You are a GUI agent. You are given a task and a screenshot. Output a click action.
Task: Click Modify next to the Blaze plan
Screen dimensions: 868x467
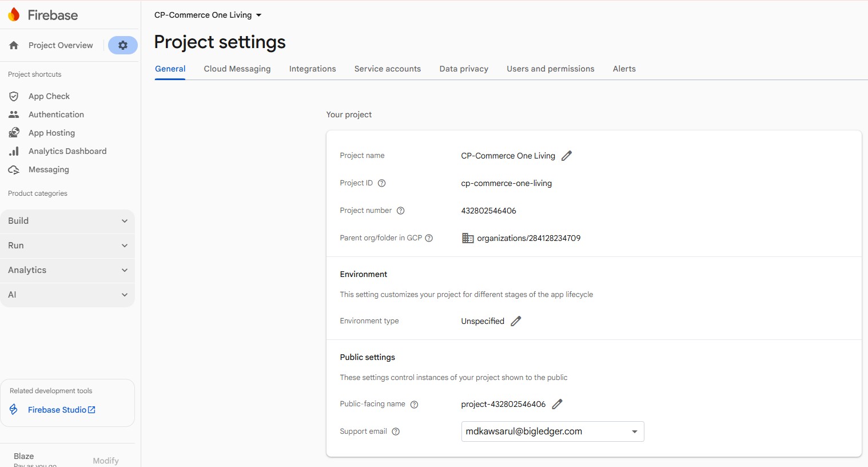[x=105, y=460]
